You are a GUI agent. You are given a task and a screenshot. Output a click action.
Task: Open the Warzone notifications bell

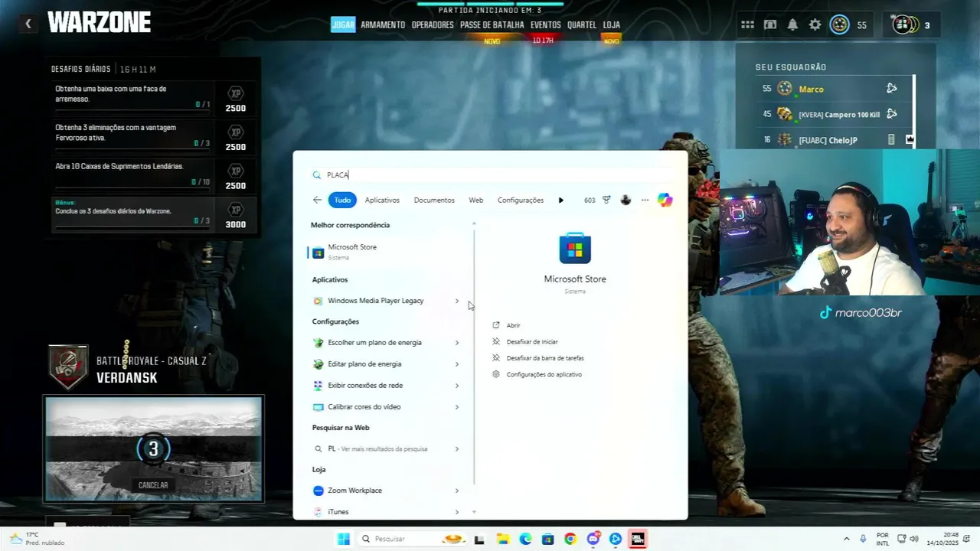[x=792, y=25]
